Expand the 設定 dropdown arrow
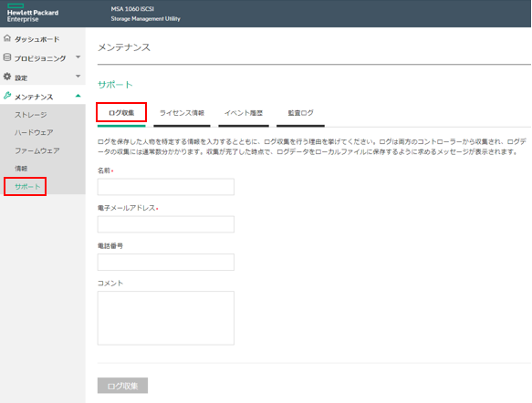Image resolution: width=532 pixels, height=403 pixels. 78,76
